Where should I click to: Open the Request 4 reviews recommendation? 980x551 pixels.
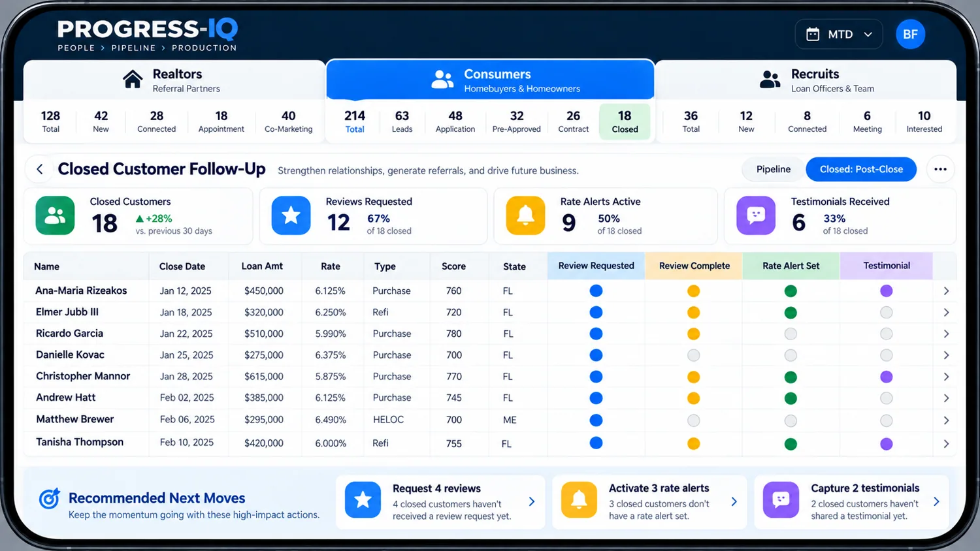(x=440, y=501)
